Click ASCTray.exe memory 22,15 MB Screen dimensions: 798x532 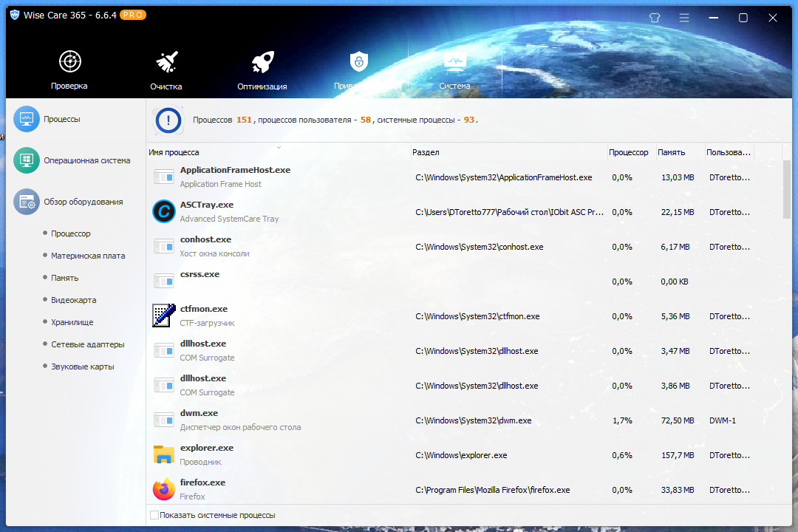point(678,212)
